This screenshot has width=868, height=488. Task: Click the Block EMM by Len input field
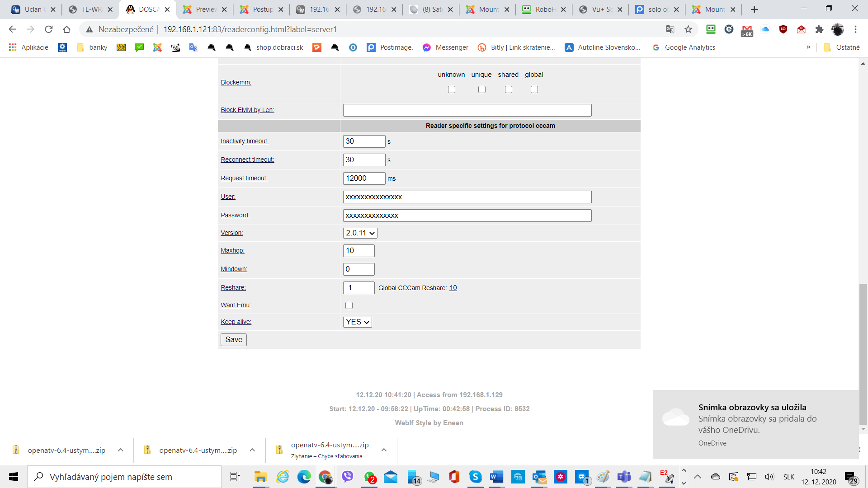pos(467,110)
